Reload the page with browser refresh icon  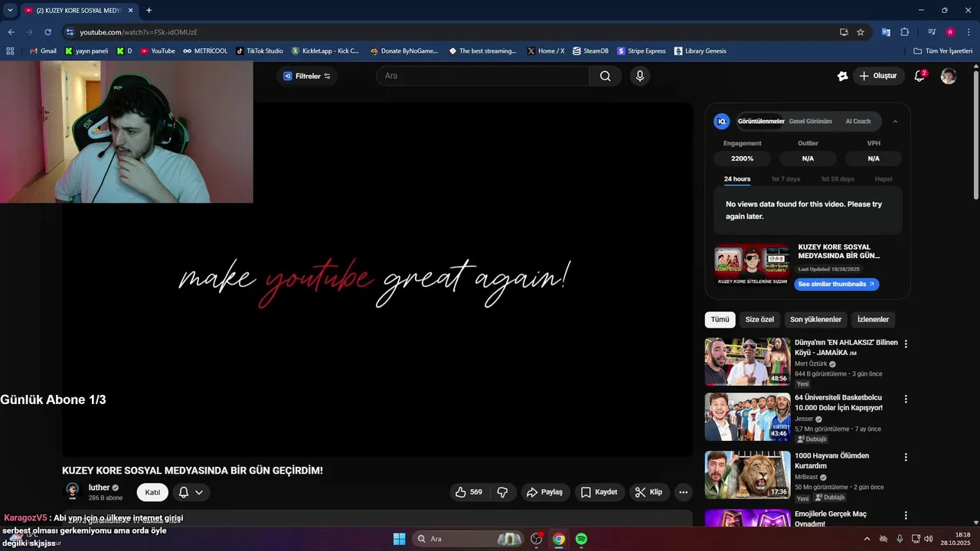[47, 32]
